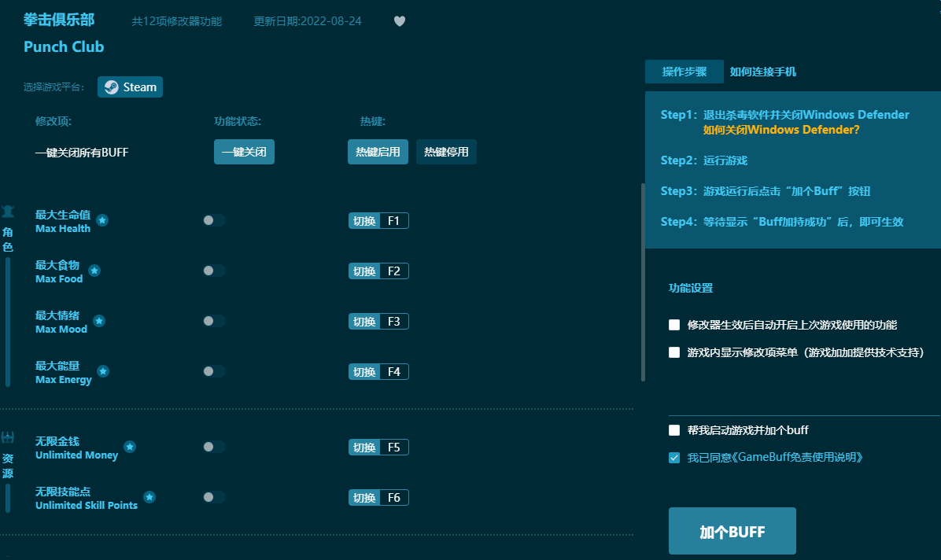Click the 切换 button for F6 hotkey
941x560 pixels.
(364, 498)
